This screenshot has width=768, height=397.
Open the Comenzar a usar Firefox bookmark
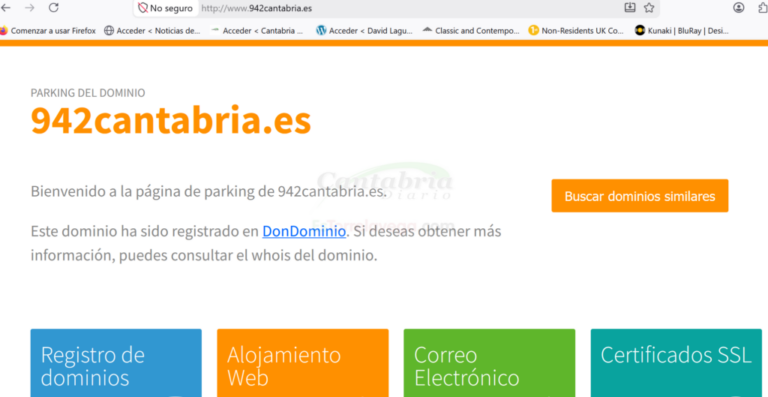pyautogui.click(x=48, y=30)
